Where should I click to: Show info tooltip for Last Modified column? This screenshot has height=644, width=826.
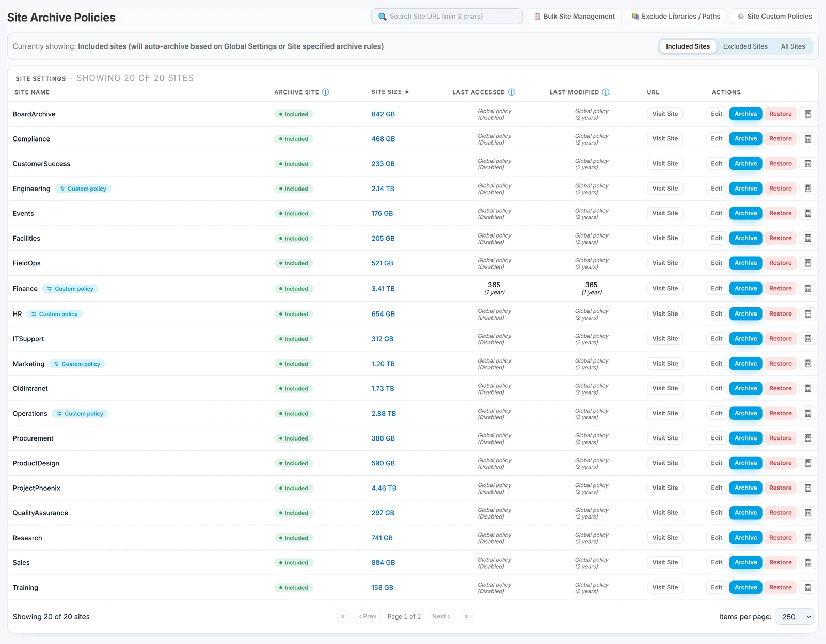[x=606, y=92]
